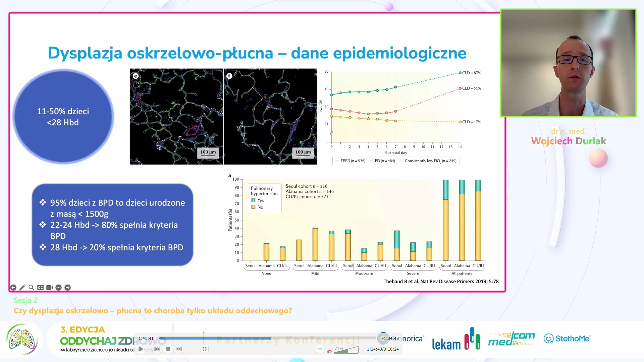
Task: Start playback with the play button
Action: coord(141,349)
